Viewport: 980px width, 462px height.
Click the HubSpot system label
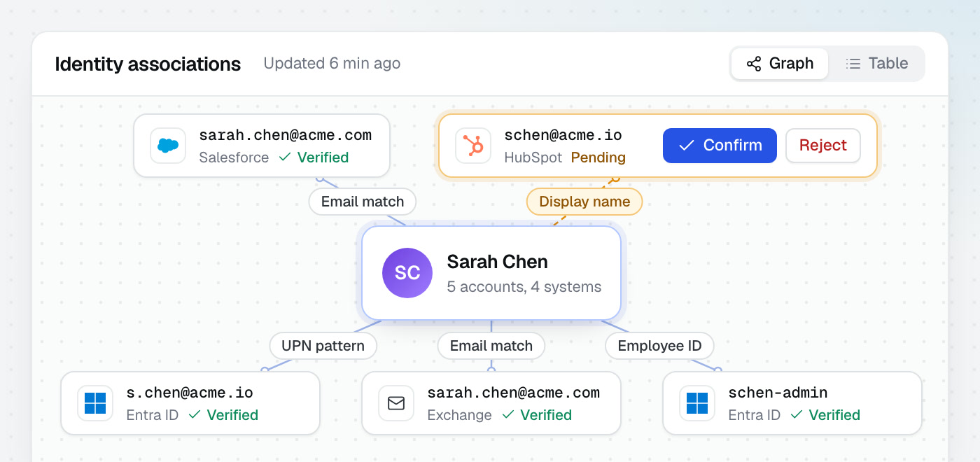coord(533,157)
